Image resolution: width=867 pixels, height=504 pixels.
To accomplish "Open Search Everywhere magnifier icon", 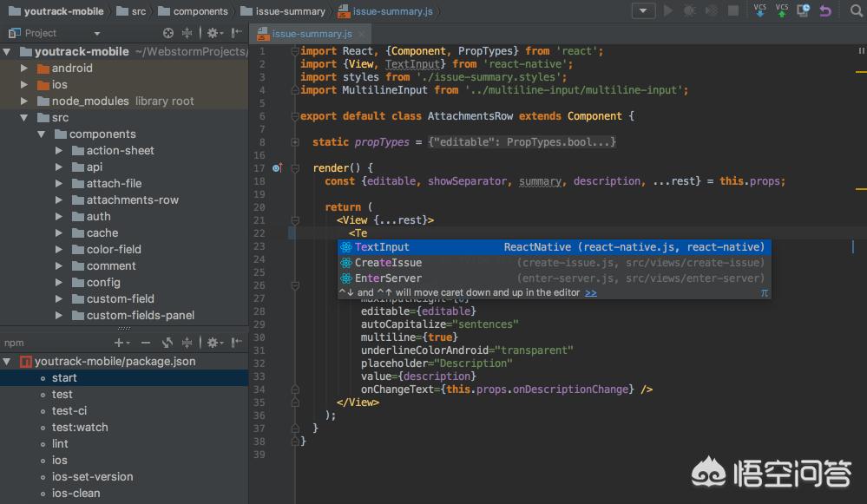I will point(857,10).
